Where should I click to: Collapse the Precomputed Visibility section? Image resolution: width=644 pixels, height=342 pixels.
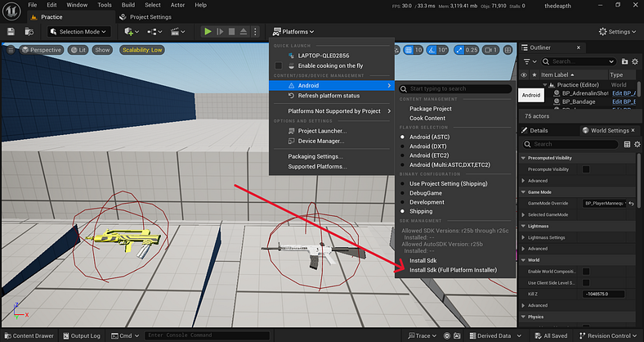coord(523,158)
